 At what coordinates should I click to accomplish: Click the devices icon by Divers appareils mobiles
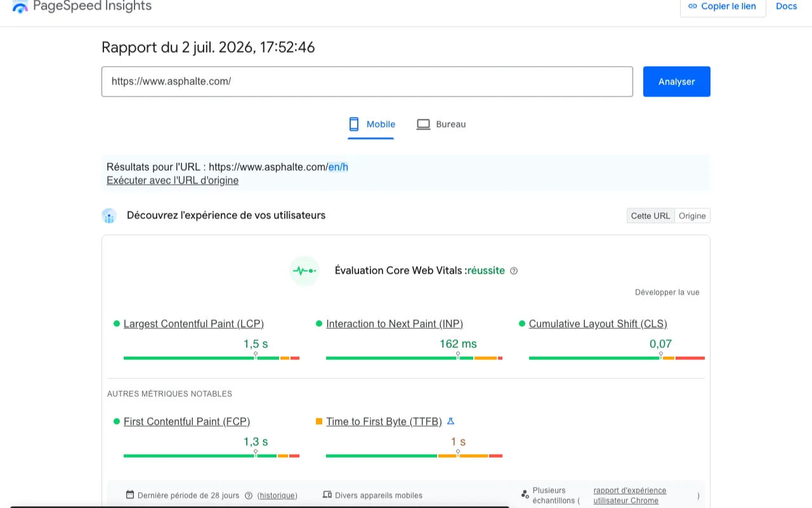click(327, 495)
